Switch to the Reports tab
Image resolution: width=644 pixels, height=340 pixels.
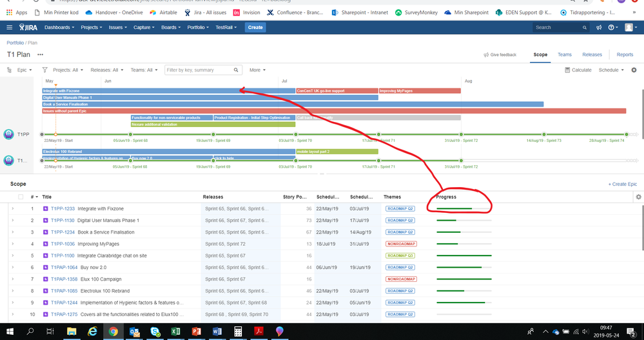tap(625, 55)
